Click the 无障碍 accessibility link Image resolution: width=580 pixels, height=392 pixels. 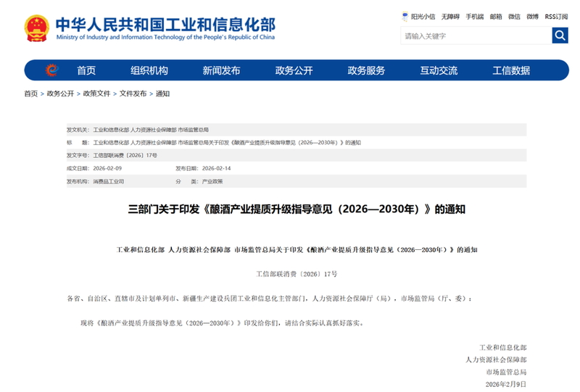450,17
